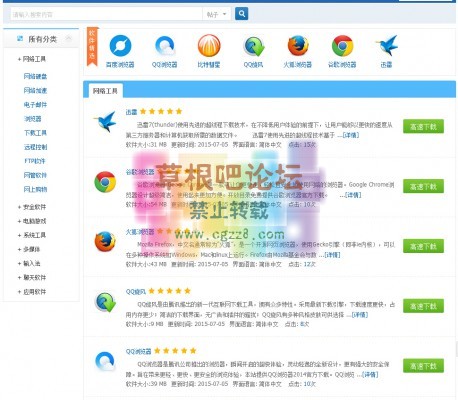Open 浏览器 subcategory in sidebar
This screenshot has height=400, width=458.
[x=33, y=119]
